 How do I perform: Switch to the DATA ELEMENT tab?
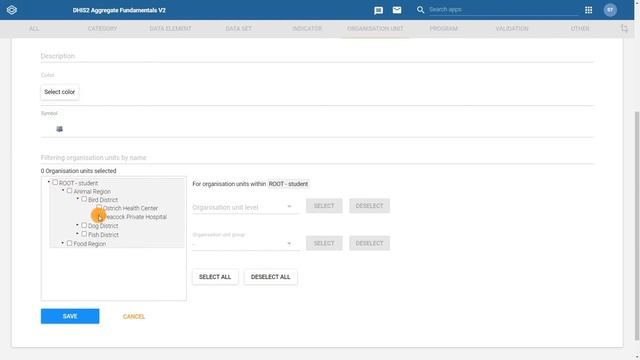point(170,29)
